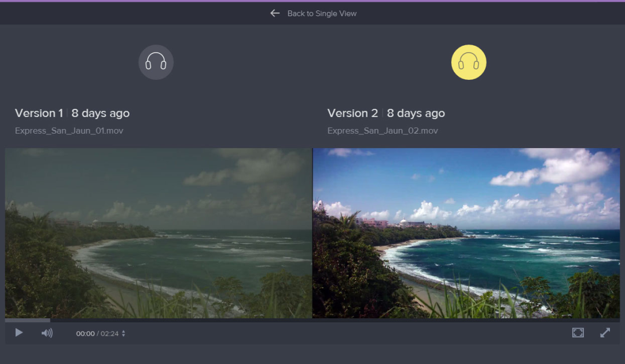This screenshot has width=625, height=364.
Task: Expand the player with diagonal arrow icon
Action: click(605, 333)
